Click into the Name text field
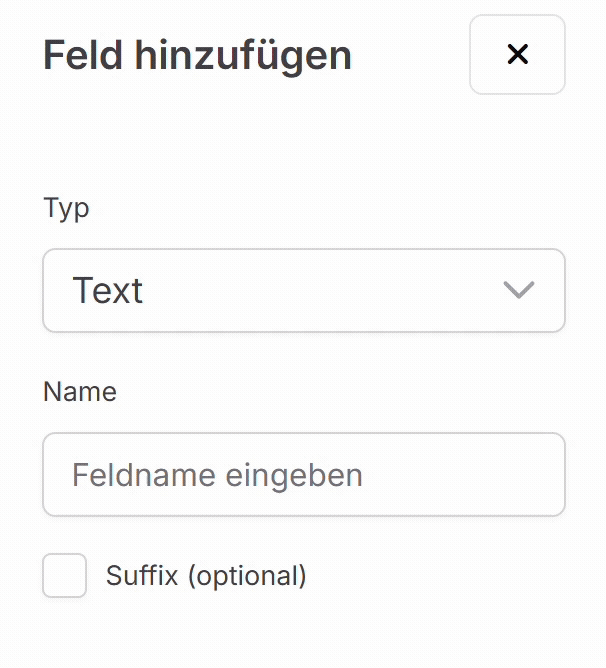606x668 pixels. click(303, 474)
